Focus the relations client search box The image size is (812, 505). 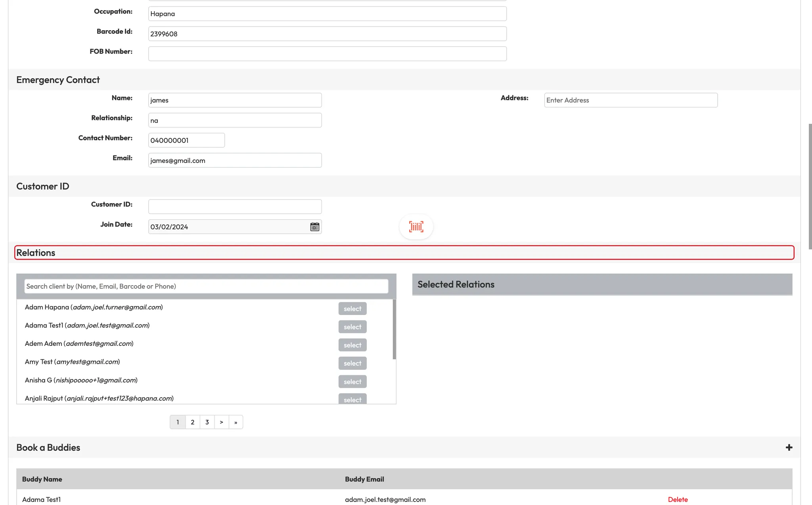click(206, 286)
